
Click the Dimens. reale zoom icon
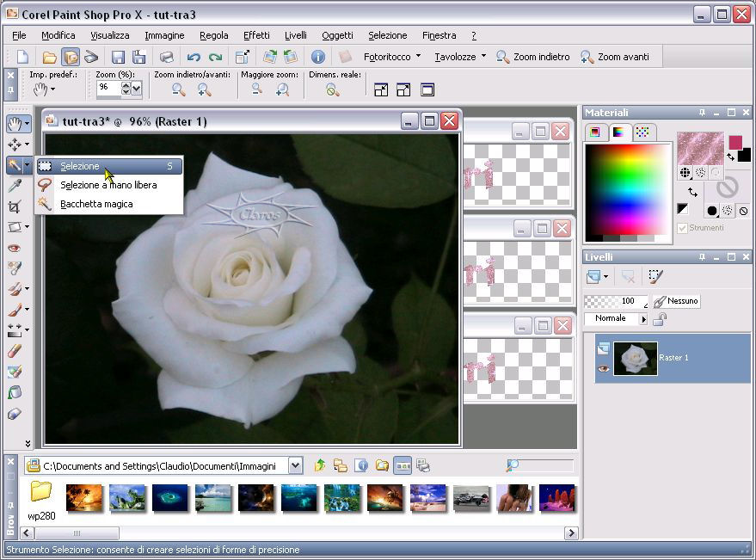332,89
